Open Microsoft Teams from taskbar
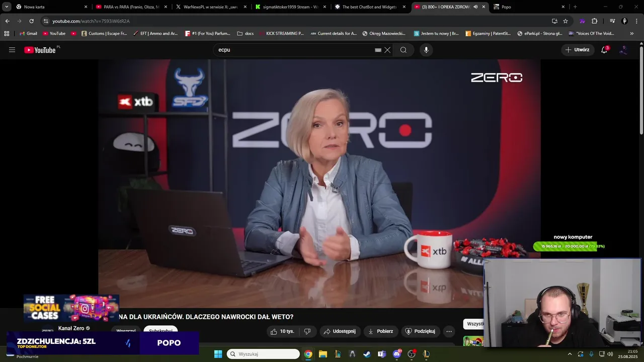Viewport: 644px width, 362px height. tap(381, 354)
